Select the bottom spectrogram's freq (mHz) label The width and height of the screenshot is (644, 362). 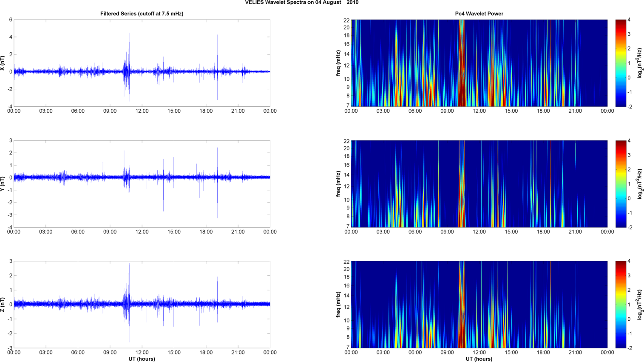338,305
